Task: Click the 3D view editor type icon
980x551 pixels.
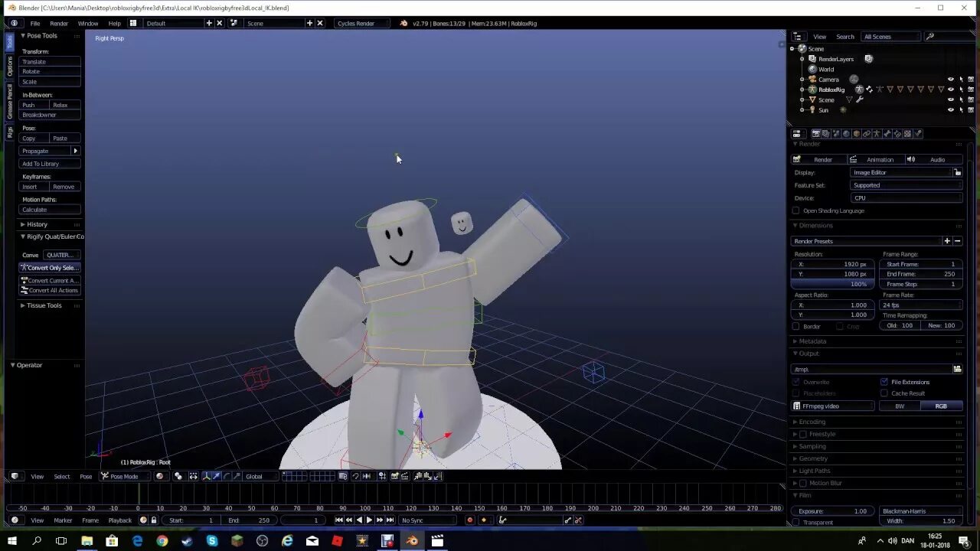Action: pyautogui.click(x=15, y=476)
